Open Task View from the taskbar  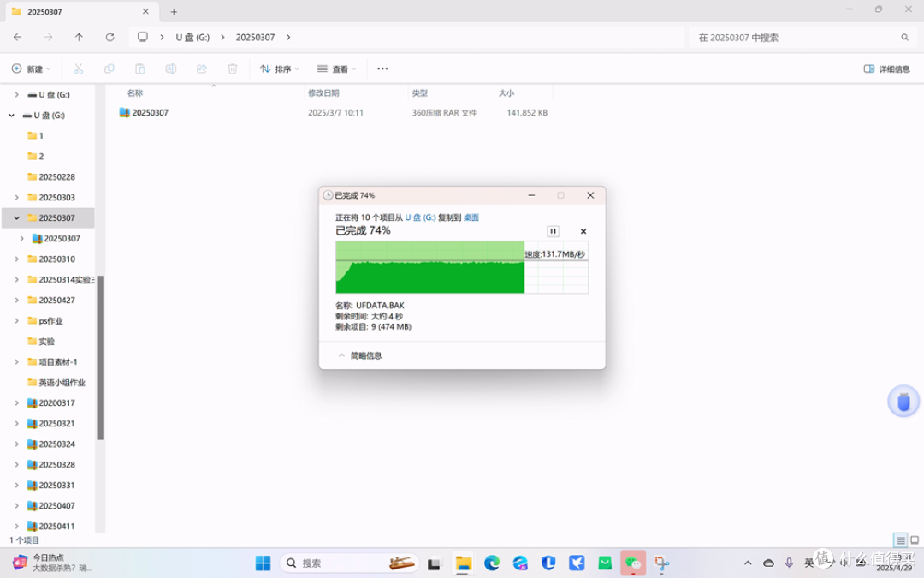435,563
